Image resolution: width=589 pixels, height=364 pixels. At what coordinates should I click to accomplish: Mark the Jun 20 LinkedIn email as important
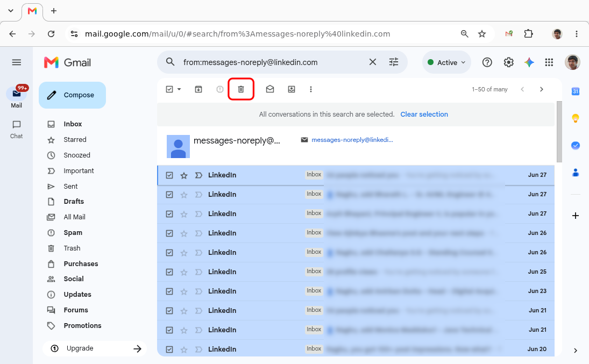click(x=198, y=349)
